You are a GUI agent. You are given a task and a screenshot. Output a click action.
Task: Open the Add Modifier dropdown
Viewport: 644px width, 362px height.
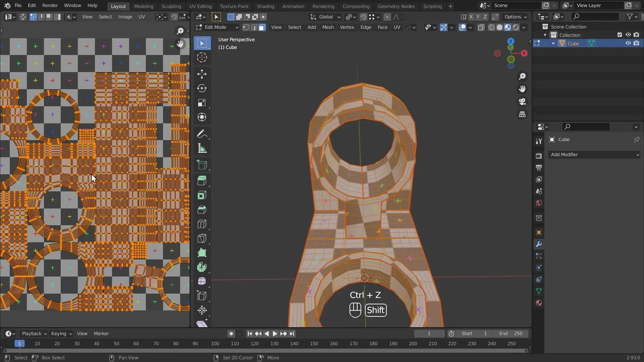(x=594, y=155)
